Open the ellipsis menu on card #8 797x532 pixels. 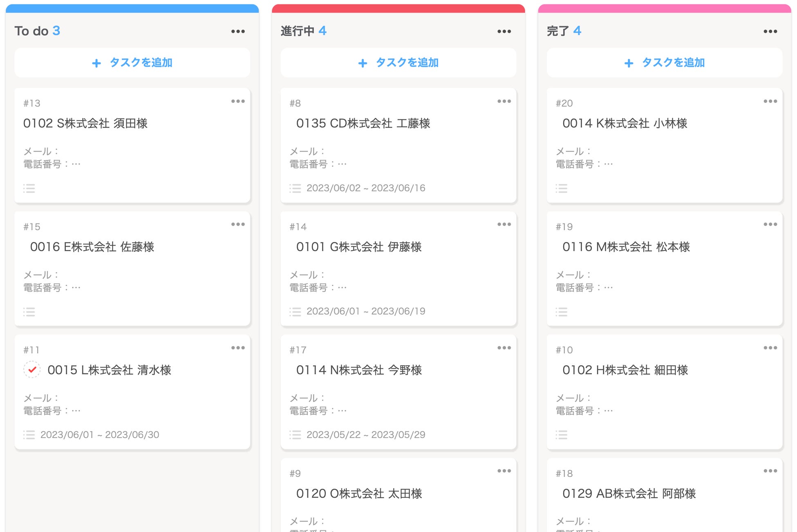pos(504,101)
